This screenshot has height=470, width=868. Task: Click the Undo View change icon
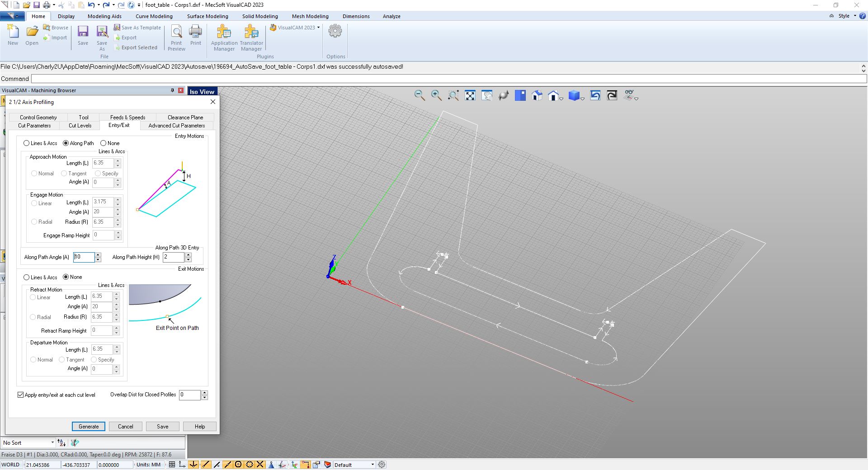[x=595, y=95]
